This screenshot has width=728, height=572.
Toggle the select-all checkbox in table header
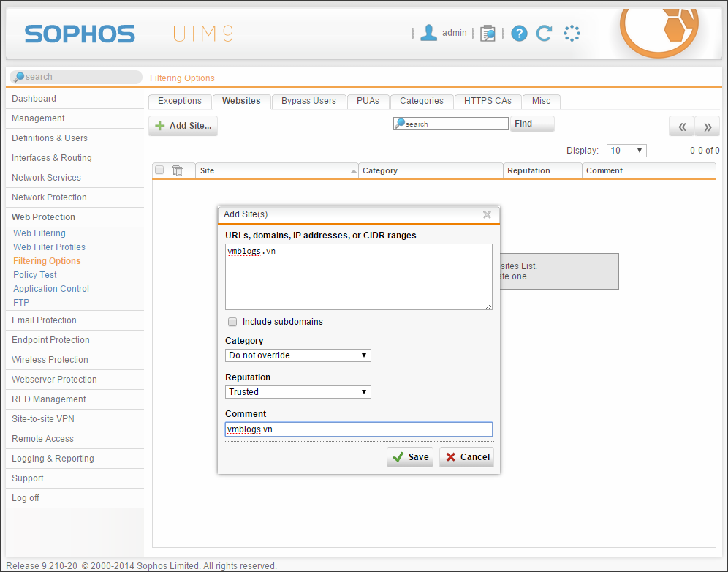point(159,170)
